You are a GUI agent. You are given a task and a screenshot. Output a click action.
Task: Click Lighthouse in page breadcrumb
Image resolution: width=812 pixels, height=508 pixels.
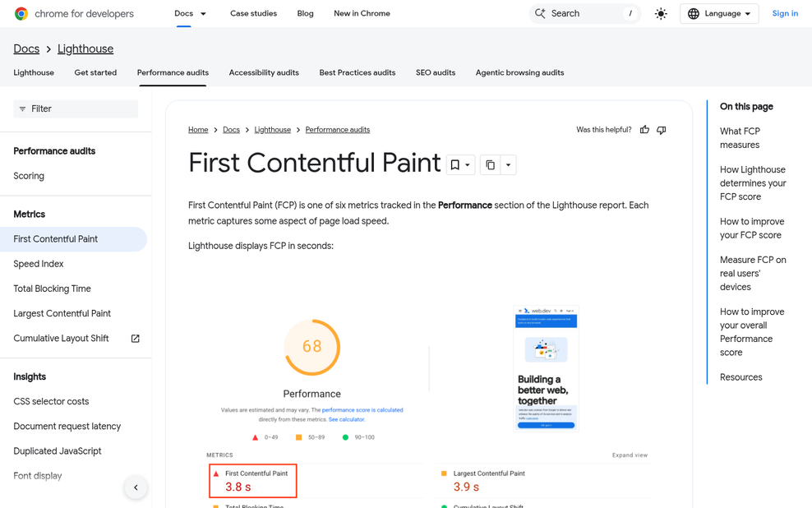point(272,129)
